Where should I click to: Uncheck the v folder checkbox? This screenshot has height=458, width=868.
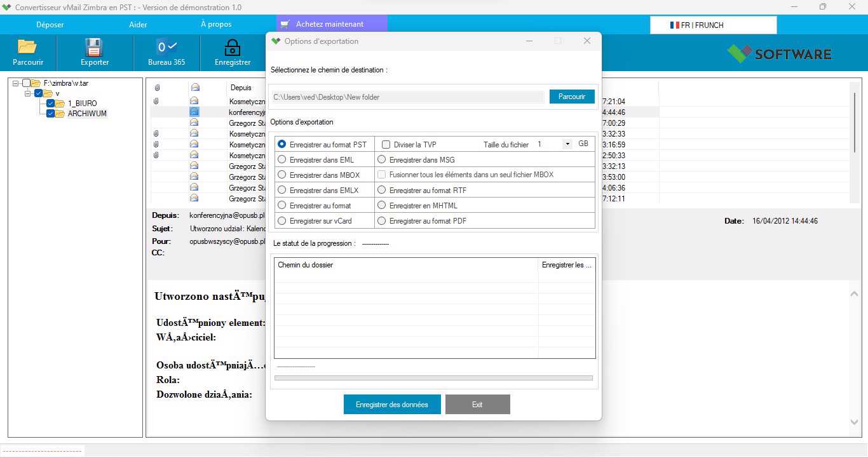click(38, 93)
